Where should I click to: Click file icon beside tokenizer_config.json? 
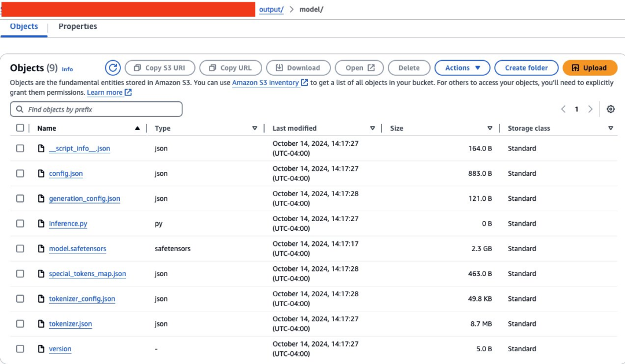point(41,299)
